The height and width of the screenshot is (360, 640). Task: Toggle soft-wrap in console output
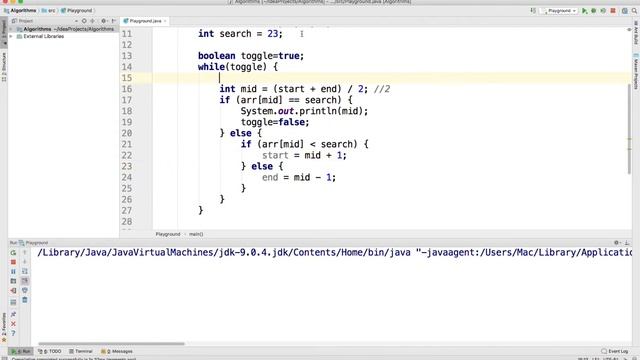tap(24, 271)
